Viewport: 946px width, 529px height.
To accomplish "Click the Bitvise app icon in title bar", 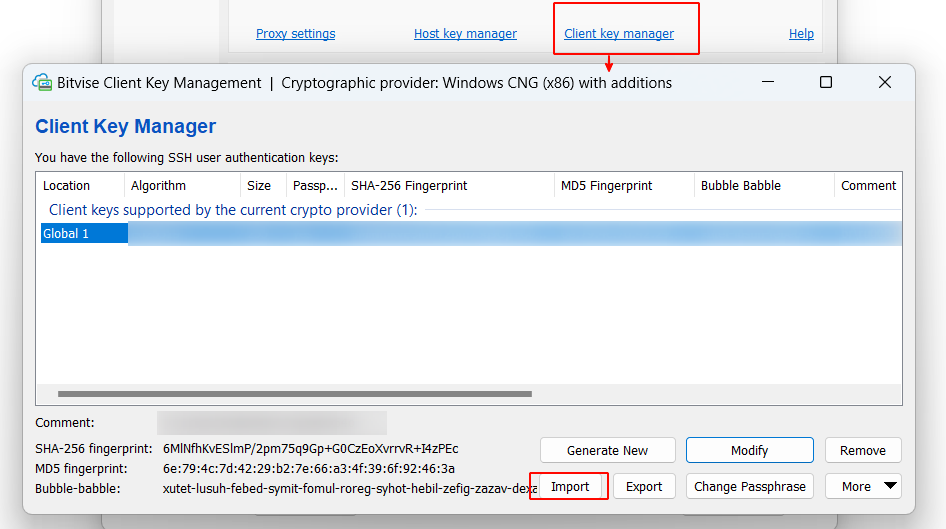I will click(42, 82).
